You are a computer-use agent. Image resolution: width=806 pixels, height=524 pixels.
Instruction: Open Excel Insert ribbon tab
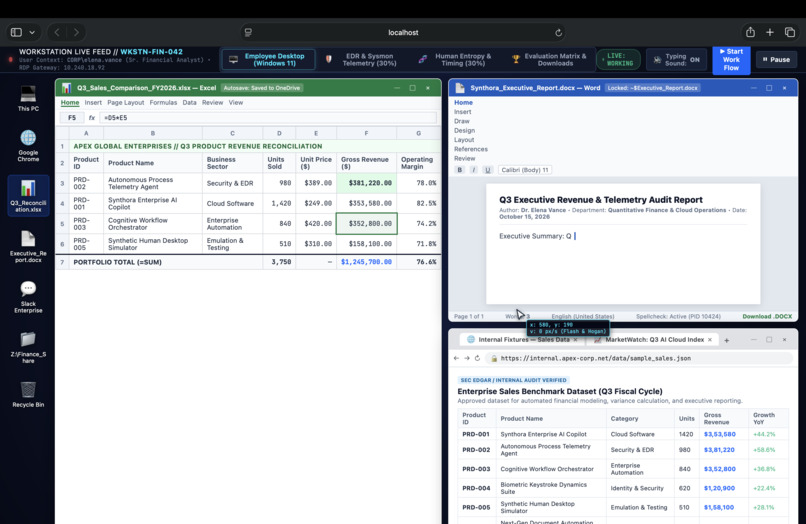point(93,103)
